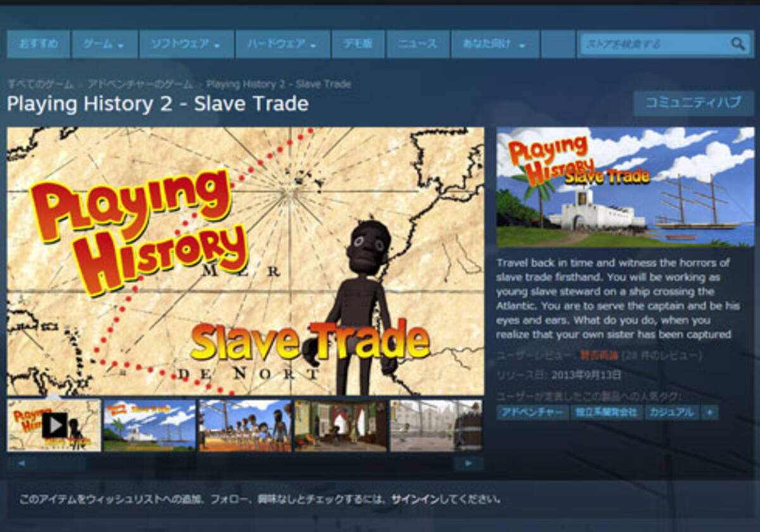This screenshot has width=760, height=532.
Task: Select the おすすめ tab
Action: (x=39, y=44)
